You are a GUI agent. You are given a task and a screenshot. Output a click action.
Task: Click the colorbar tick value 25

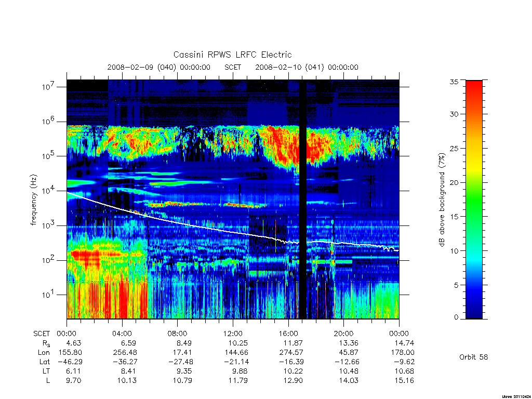[x=454, y=148]
